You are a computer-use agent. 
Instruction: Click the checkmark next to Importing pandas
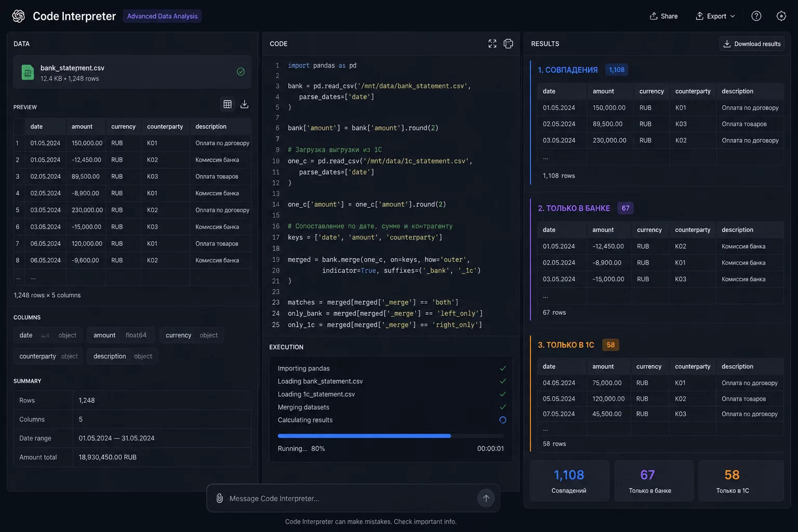point(503,368)
